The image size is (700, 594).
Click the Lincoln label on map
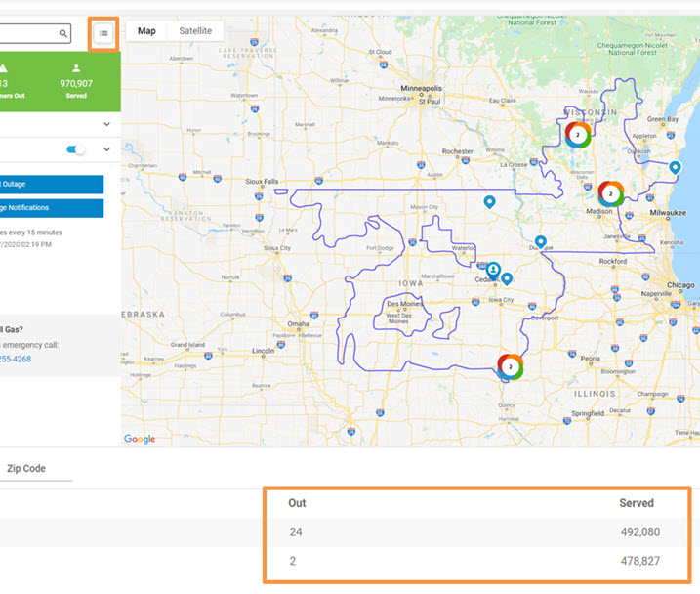263,351
